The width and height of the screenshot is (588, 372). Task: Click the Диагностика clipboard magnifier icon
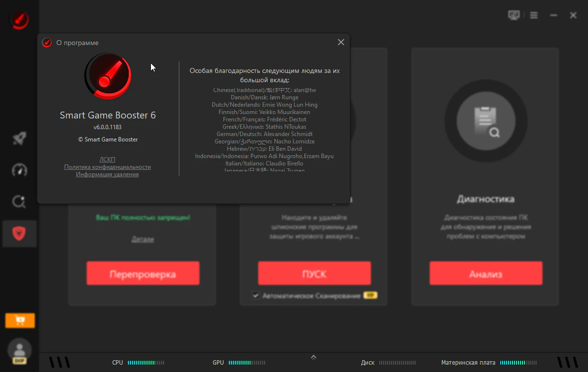point(486,120)
